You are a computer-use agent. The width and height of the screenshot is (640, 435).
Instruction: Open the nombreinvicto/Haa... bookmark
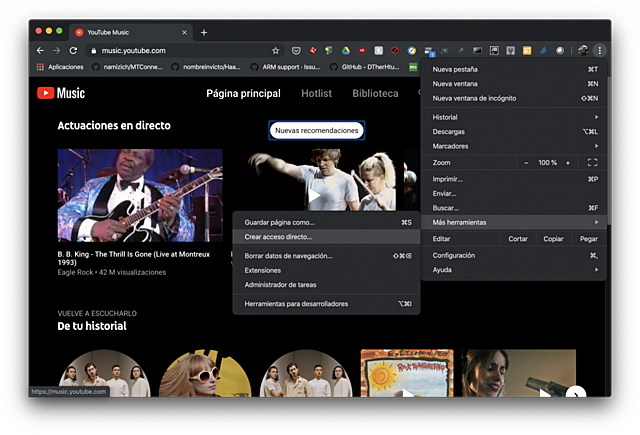[x=207, y=67]
